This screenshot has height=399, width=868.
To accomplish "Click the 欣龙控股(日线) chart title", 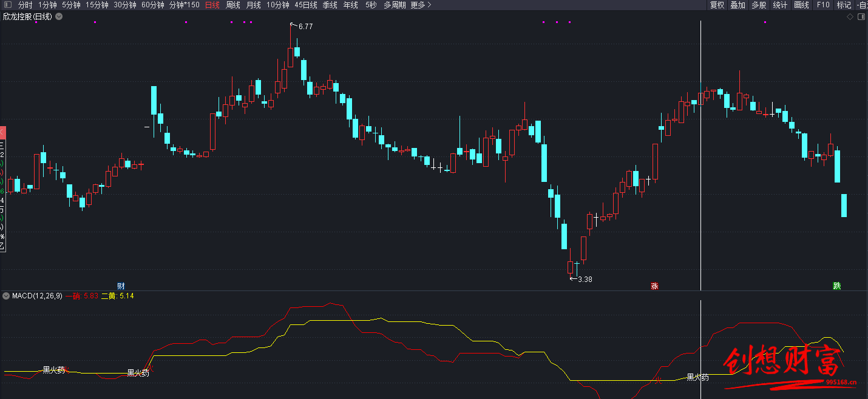I will click(x=27, y=16).
